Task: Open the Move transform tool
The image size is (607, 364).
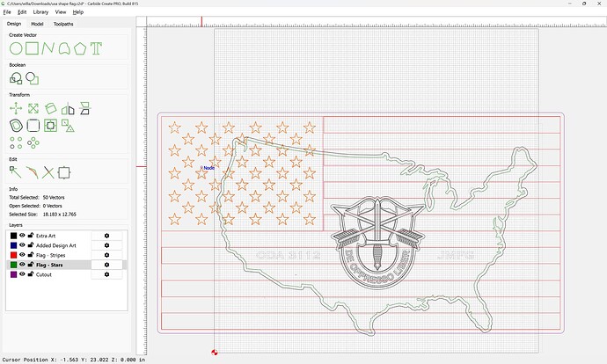Action: click(x=16, y=108)
